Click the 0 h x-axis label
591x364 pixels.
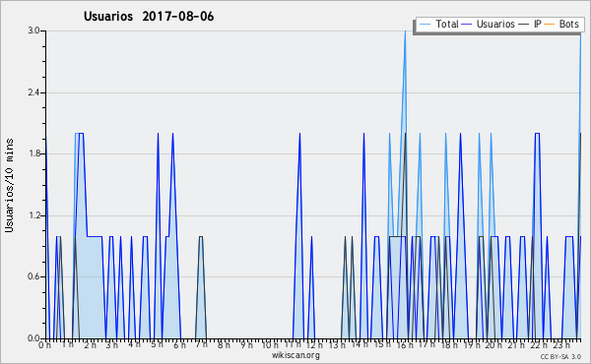(44, 344)
